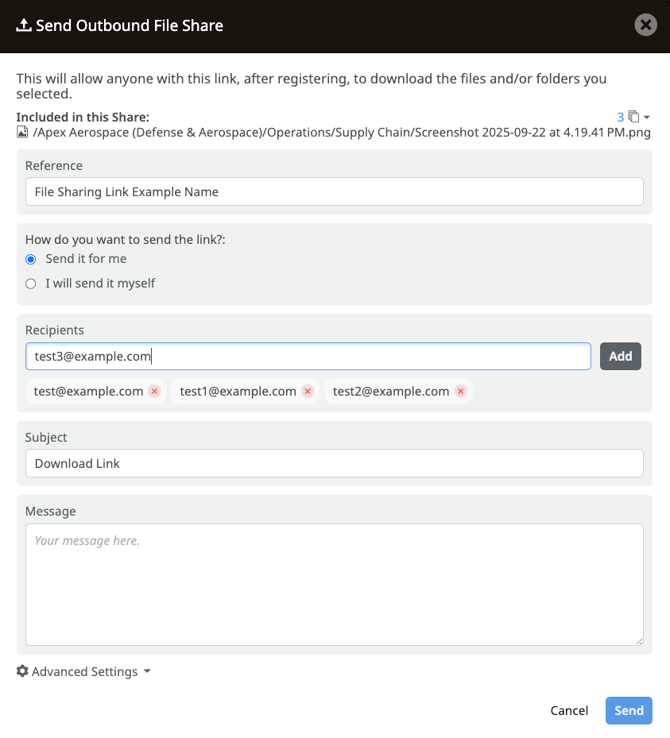
Task: Close the Send Outbound File Share dialog
Action: point(646,25)
